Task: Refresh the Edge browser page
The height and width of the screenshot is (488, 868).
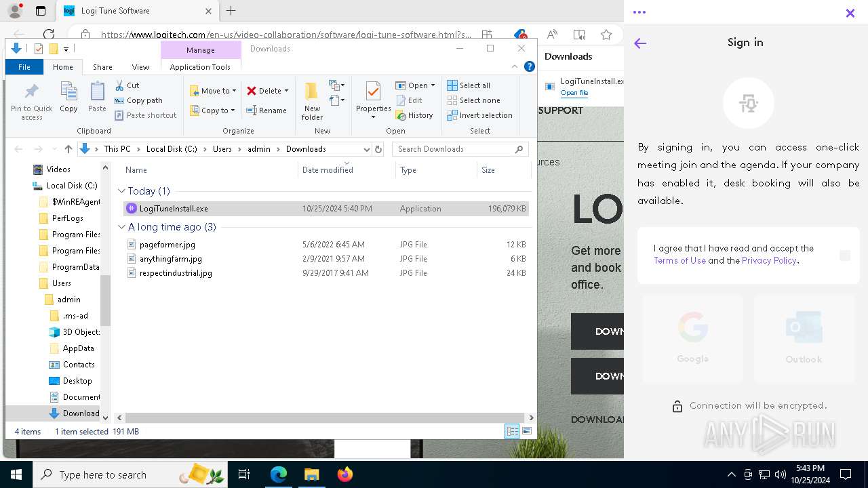Action: pos(49,34)
